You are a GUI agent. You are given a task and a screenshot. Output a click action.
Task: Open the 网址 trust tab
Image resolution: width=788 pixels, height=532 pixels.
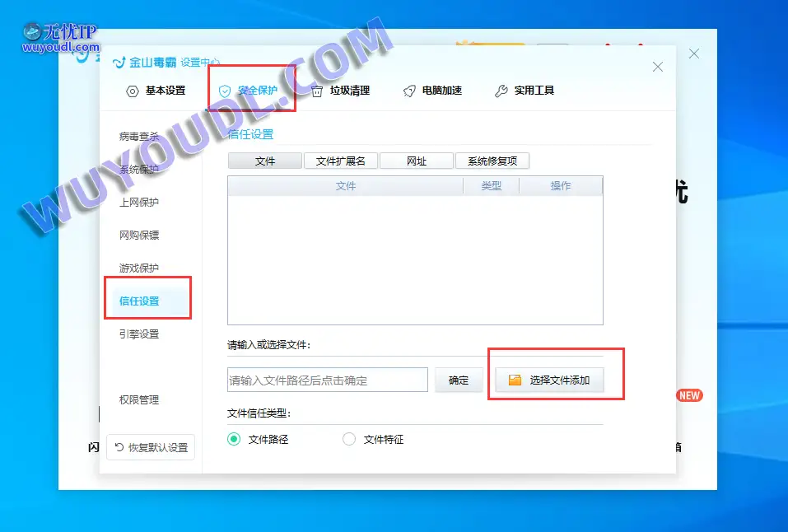417,161
